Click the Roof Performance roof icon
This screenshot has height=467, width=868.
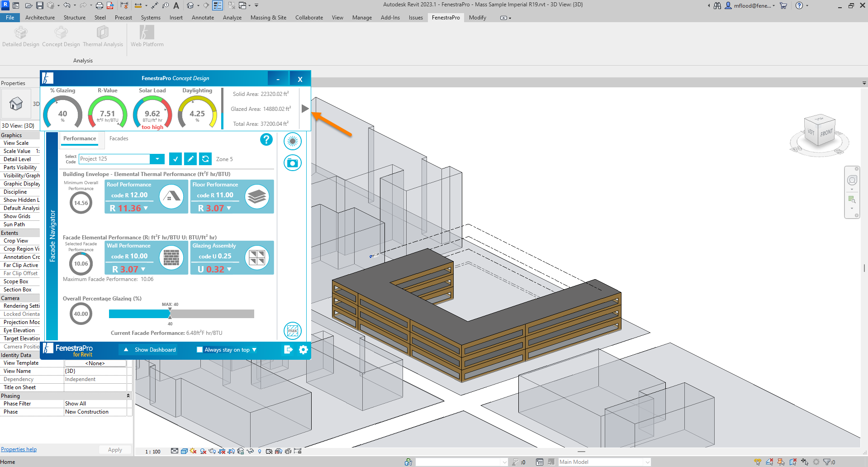[171, 196]
